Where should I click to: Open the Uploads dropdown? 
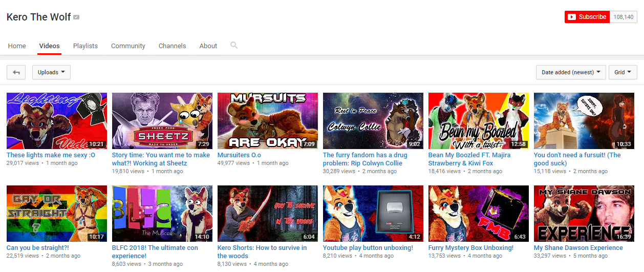click(x=51, y=72)
